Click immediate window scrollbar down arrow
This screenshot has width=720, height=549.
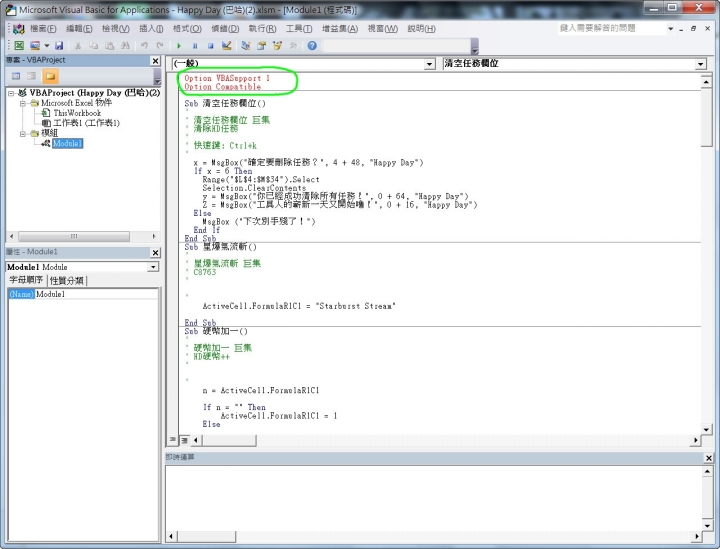tap(708, 526)
